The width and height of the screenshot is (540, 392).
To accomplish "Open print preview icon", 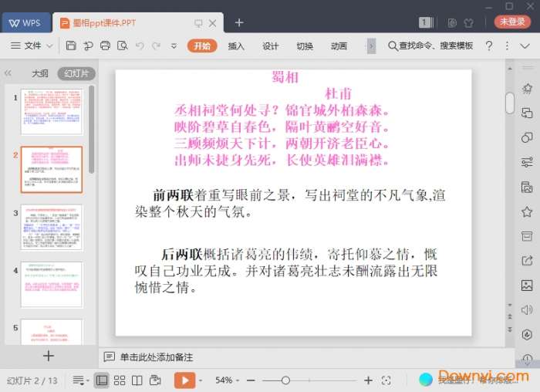I will 123,46.
